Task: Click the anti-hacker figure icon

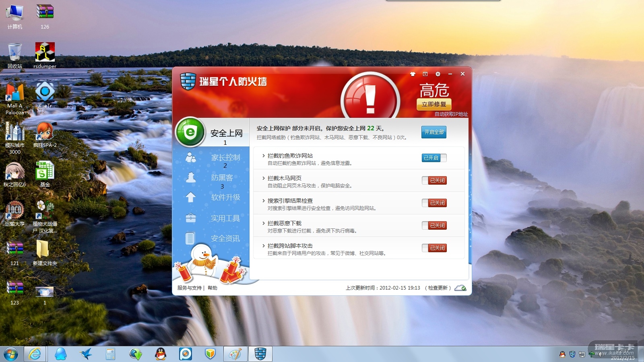Action: pos(191,177)
